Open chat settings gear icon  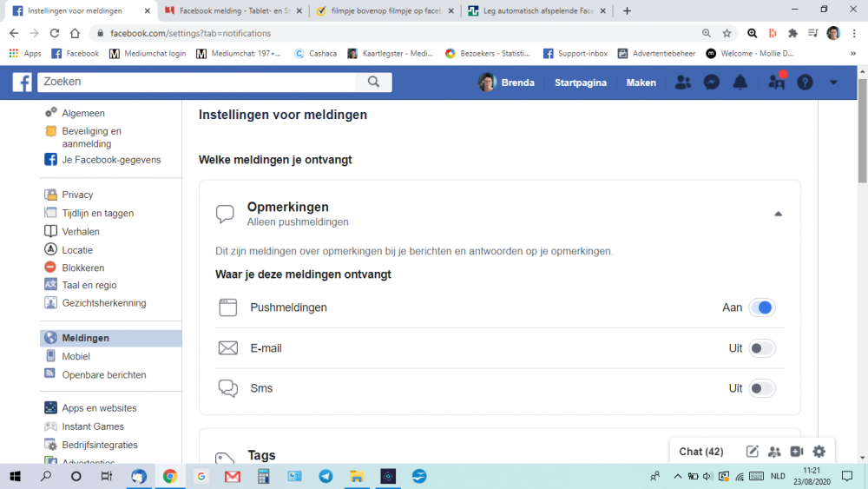click(819, 452)
